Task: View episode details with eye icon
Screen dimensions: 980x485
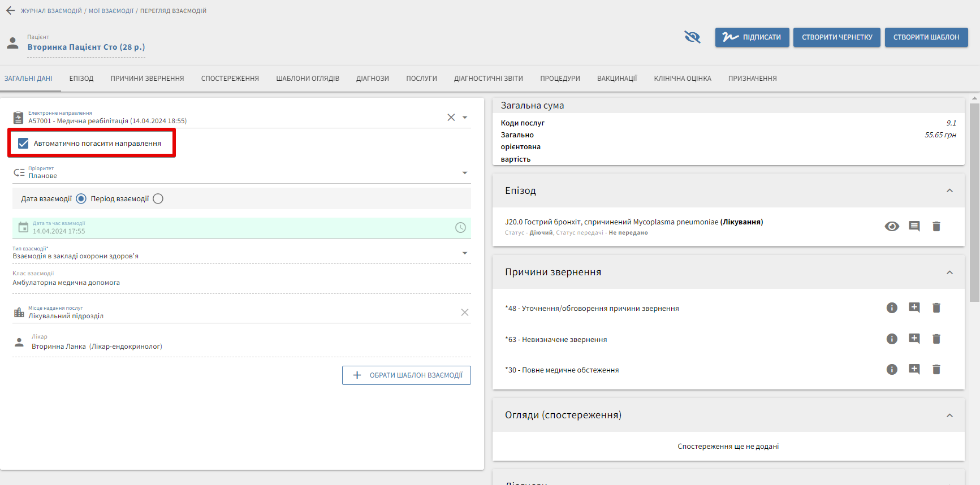Action: 892,227
